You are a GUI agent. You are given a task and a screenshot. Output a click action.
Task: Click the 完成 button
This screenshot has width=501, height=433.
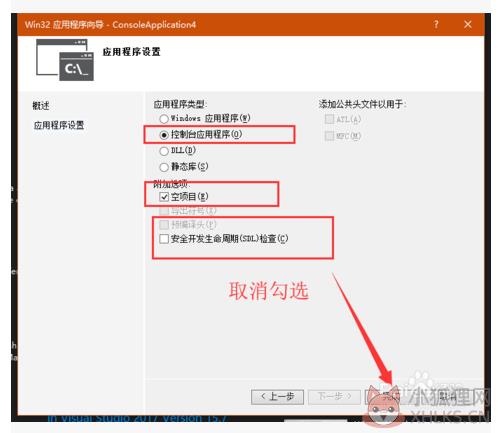click(391, 397)
